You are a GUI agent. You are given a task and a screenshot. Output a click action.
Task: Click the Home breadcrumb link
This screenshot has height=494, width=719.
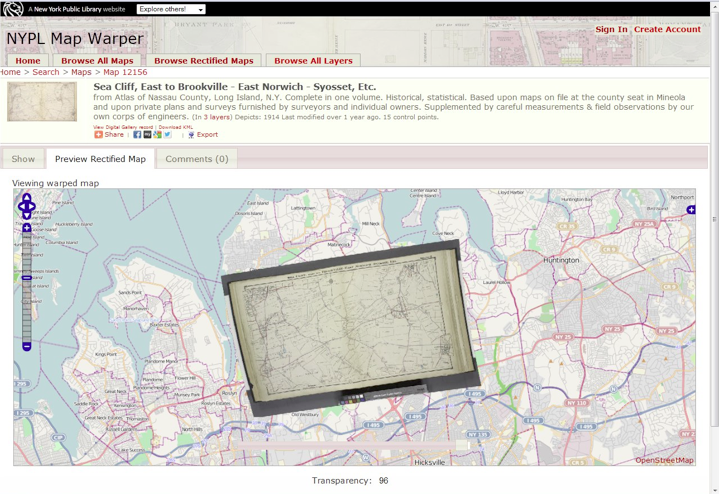point(10,72)
